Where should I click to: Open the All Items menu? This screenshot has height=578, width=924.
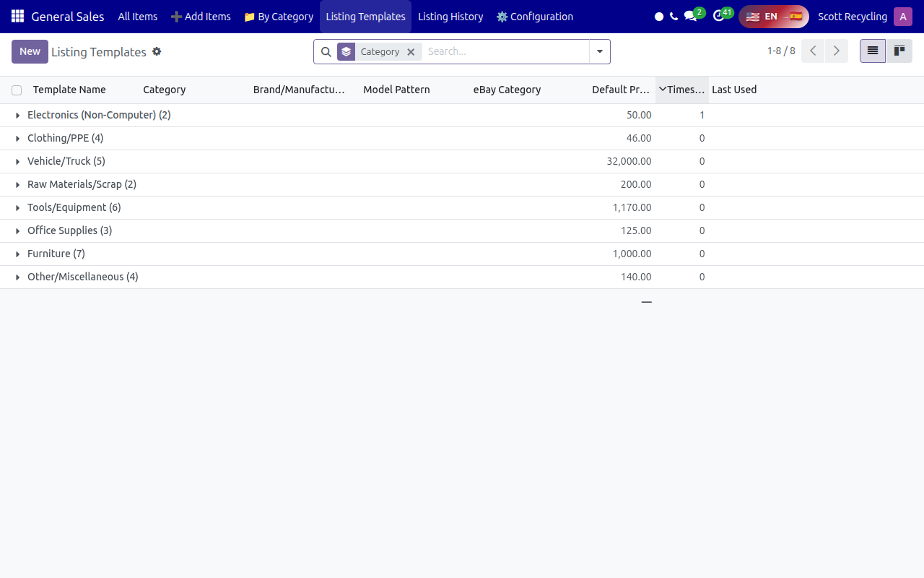pos(138,17)
